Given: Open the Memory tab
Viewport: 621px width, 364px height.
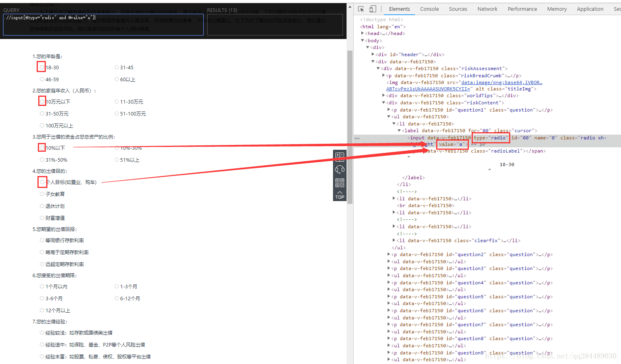Looking at the screenshot, I should click(x=557, y=9).
